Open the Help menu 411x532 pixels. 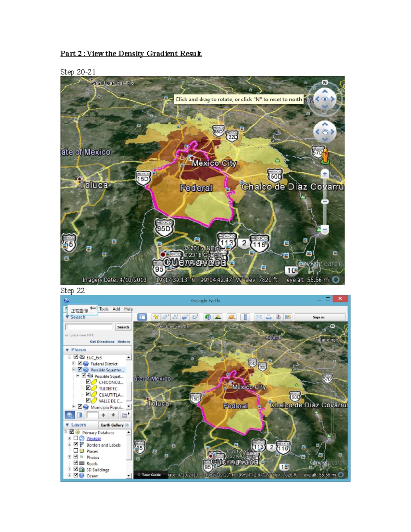coord(128,309)
